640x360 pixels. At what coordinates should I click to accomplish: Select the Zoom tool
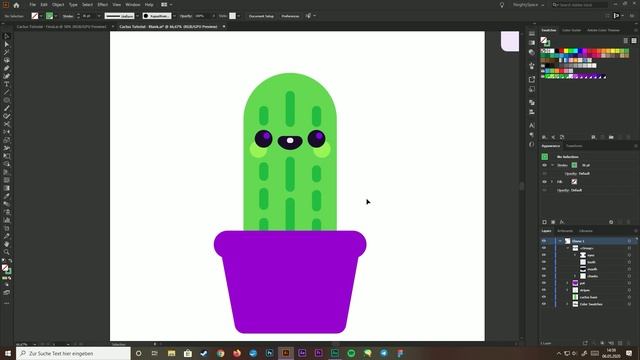(7, 252)
